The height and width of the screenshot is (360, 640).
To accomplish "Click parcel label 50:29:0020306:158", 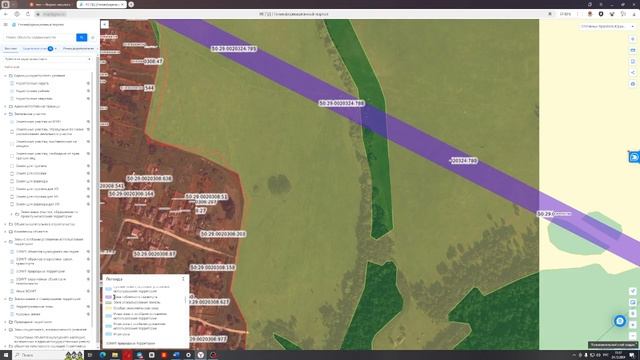I will pos(213,267).
